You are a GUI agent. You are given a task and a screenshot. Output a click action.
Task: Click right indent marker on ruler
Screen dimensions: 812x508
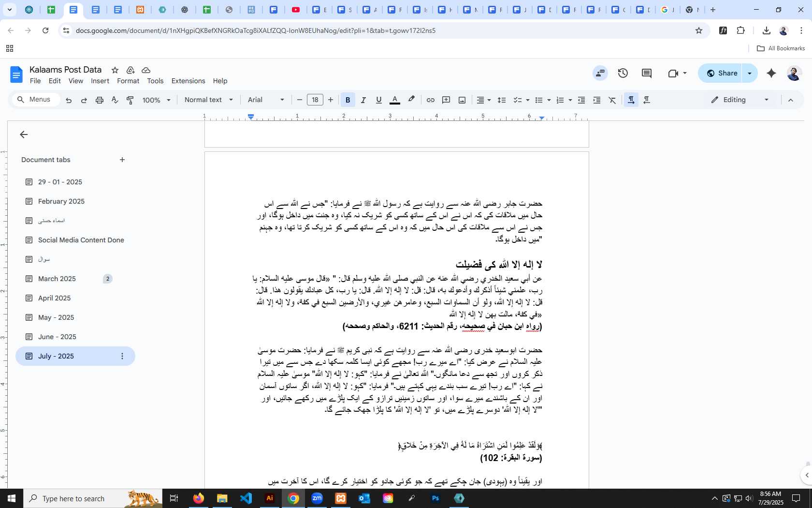pyautogui.click(x=542, y=118)
